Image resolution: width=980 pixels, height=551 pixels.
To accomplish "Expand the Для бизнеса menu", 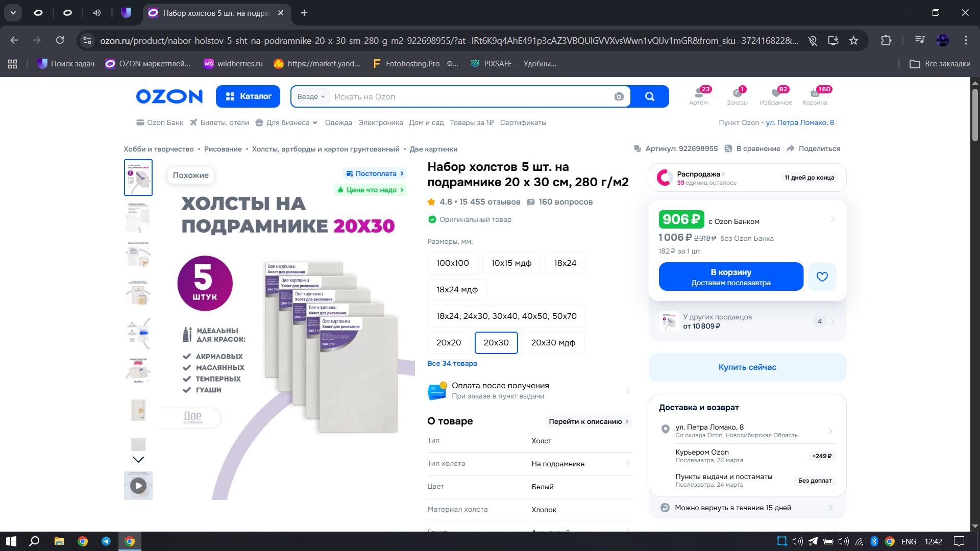I will [287, 122].
